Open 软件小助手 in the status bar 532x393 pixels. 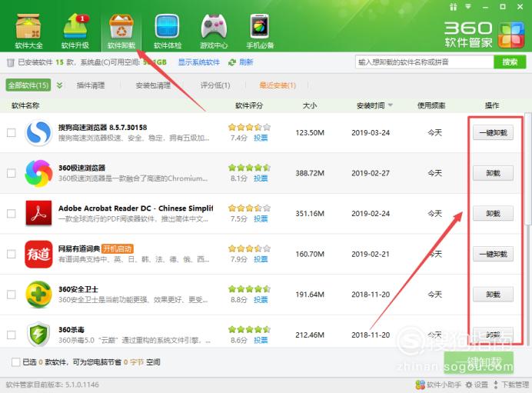coord(438,385)
